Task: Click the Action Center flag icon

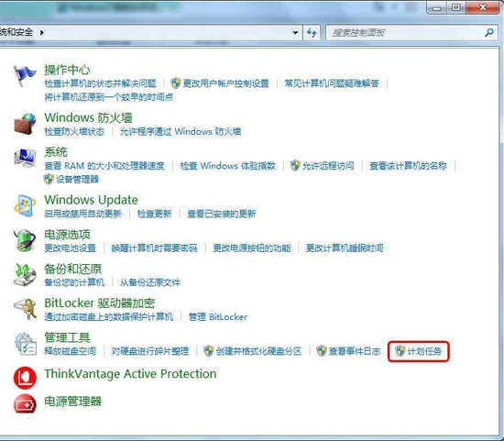Action: 25,75
